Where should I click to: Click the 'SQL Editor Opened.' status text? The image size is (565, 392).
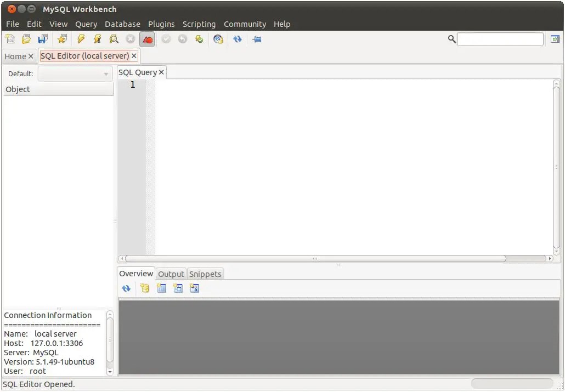(39, 384)
